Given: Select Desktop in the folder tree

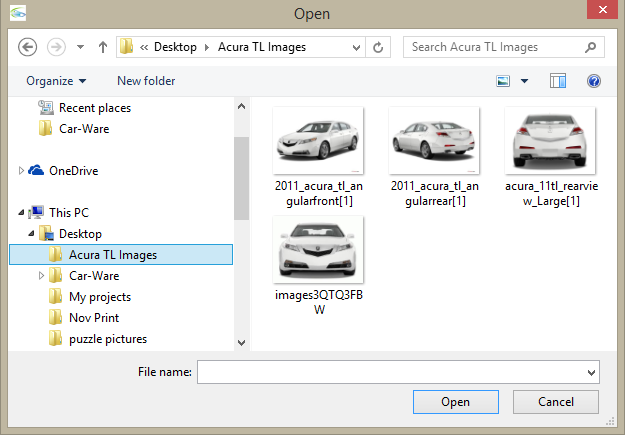Looking at the screenshot, I should pos(81,234).
